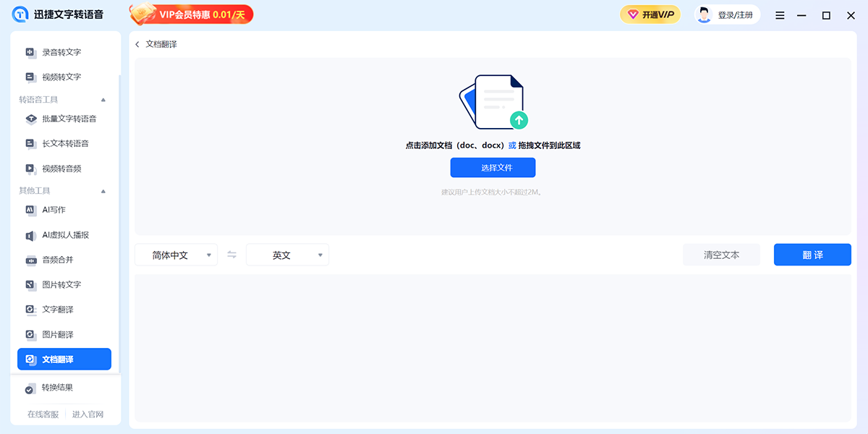This screenshot has height=434, width=868.
Task: Open the 在线客服 link
Action: click(x=43, y=414)
